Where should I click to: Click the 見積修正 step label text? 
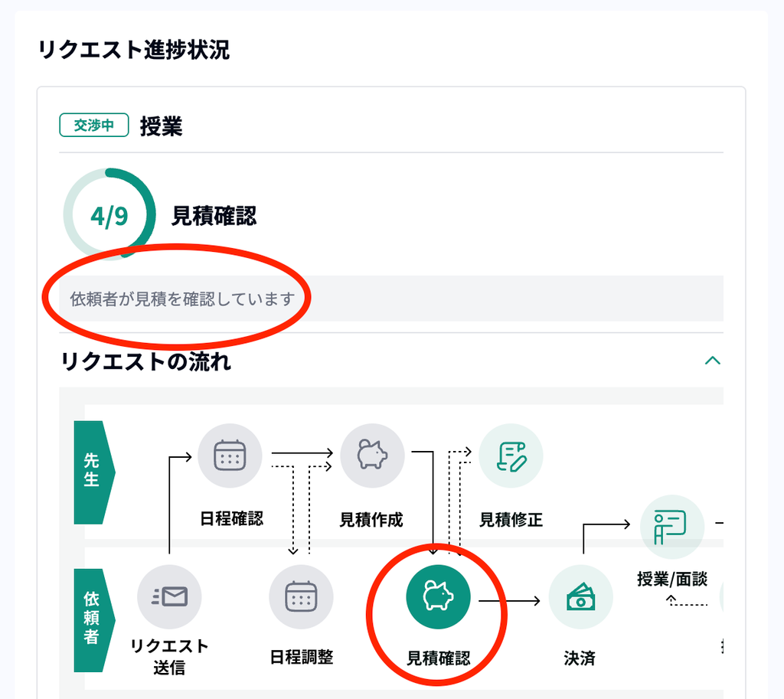511,520
